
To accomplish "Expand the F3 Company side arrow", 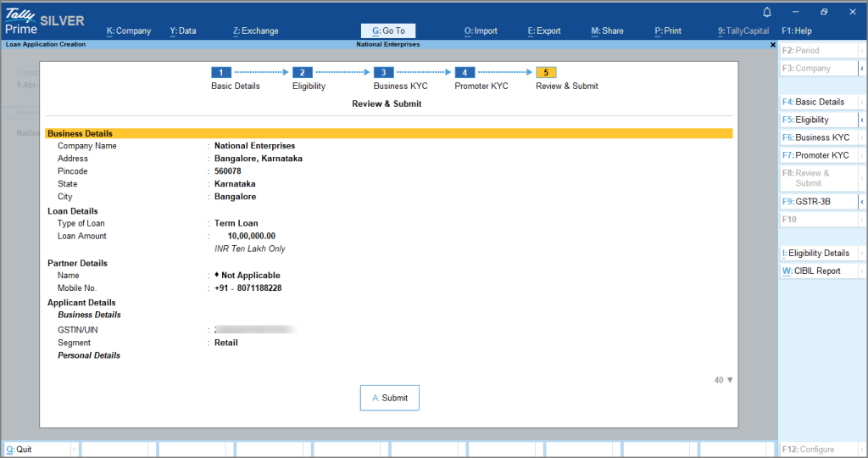I will pos(862,69).
